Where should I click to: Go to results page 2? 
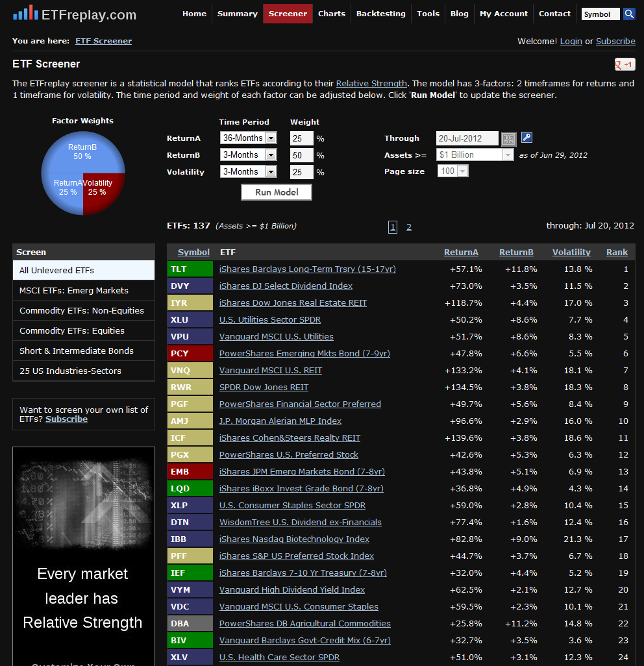408,227
